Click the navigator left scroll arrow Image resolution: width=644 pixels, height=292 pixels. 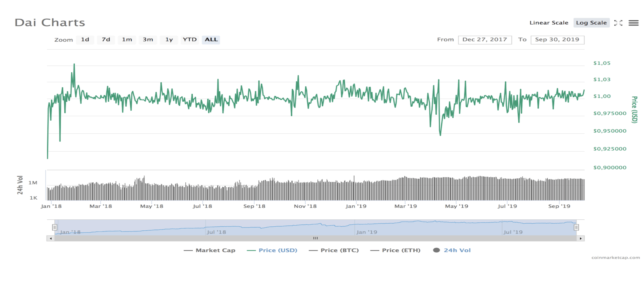pyautogui.click(x=51, y=238)
